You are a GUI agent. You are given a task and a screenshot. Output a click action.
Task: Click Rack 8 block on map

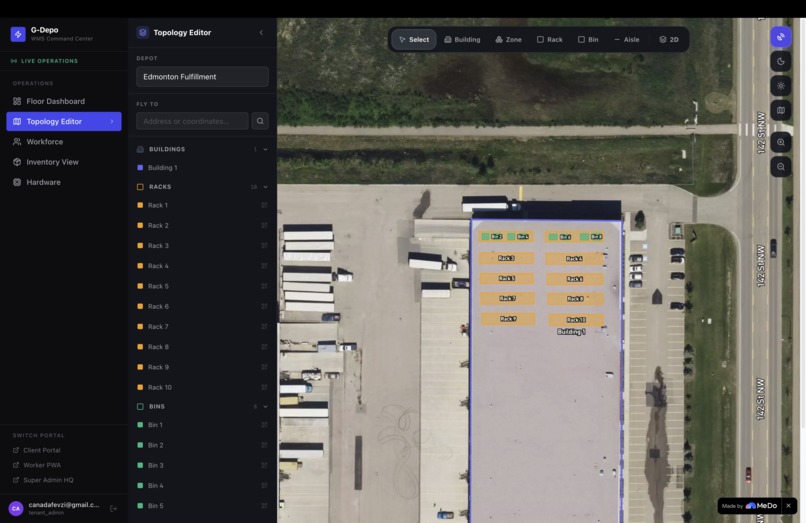point(575,299)
